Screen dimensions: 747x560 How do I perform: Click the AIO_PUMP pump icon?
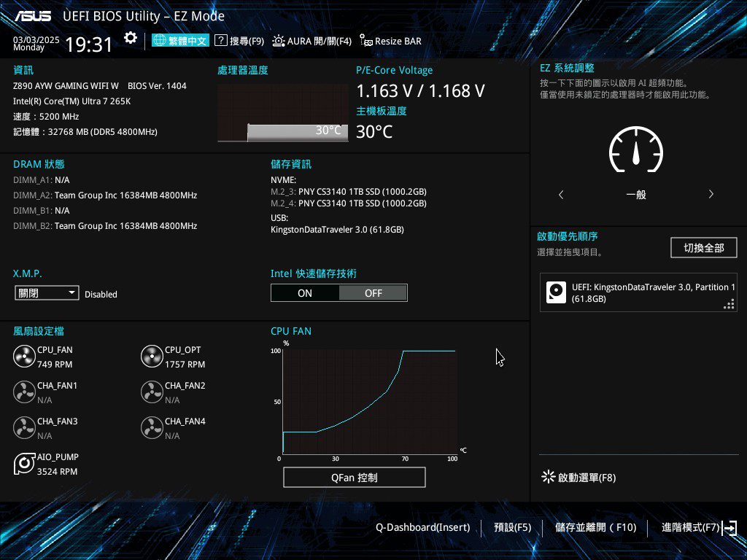click(x=24, y=464)
